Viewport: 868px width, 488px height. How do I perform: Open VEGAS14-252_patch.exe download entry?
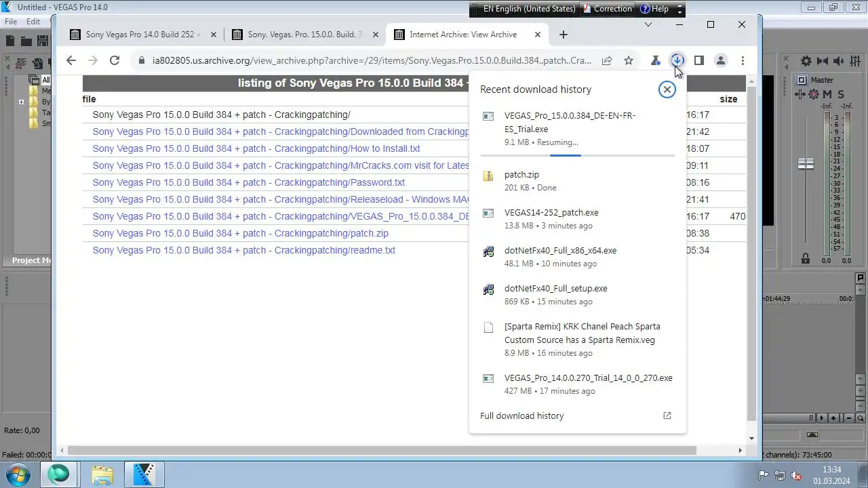point(577,219)
